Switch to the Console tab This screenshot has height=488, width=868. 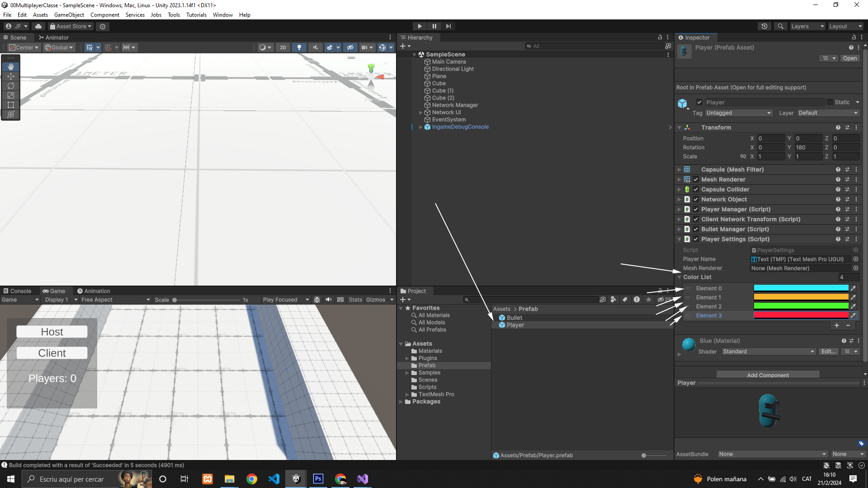(17, 291)
